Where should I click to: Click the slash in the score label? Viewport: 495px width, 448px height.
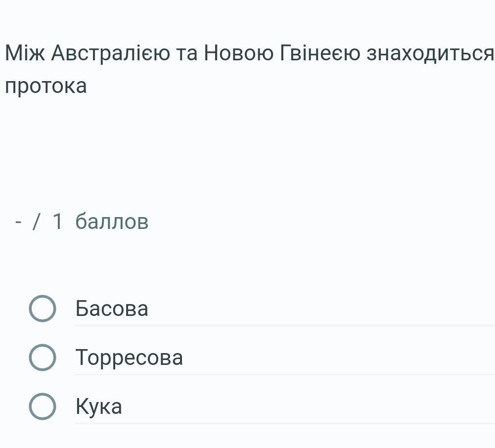(x=36, y=222)
